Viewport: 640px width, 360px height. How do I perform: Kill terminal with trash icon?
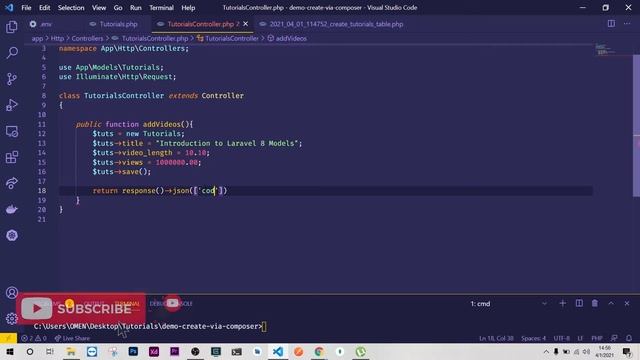pos(595,303)
